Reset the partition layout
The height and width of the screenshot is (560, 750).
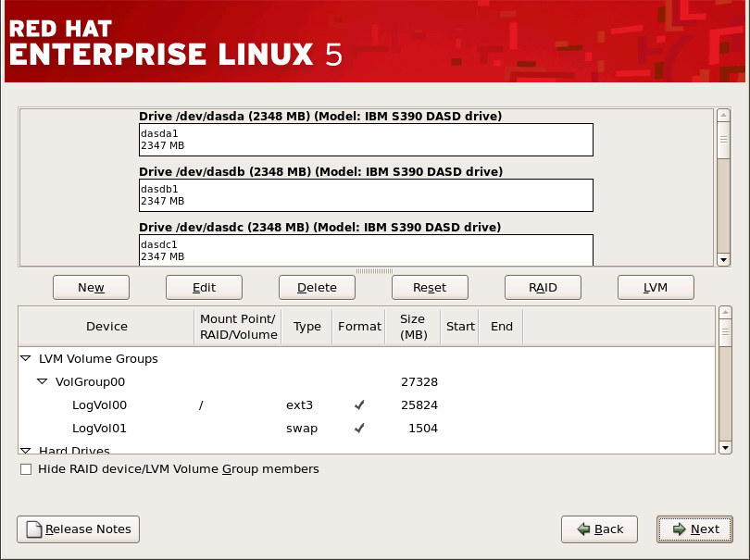(x=430, y=287)
